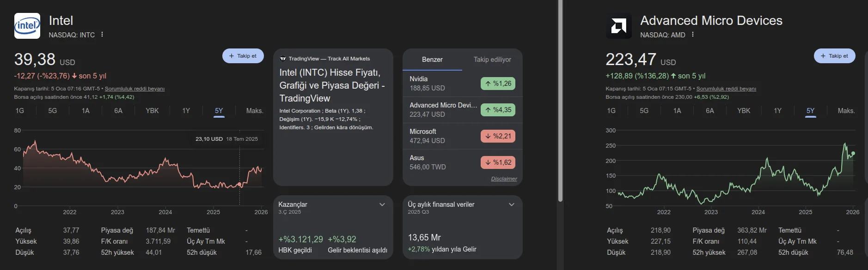
Task: Click the Asus %1,62 red change badge
Action: coord(498,162)
